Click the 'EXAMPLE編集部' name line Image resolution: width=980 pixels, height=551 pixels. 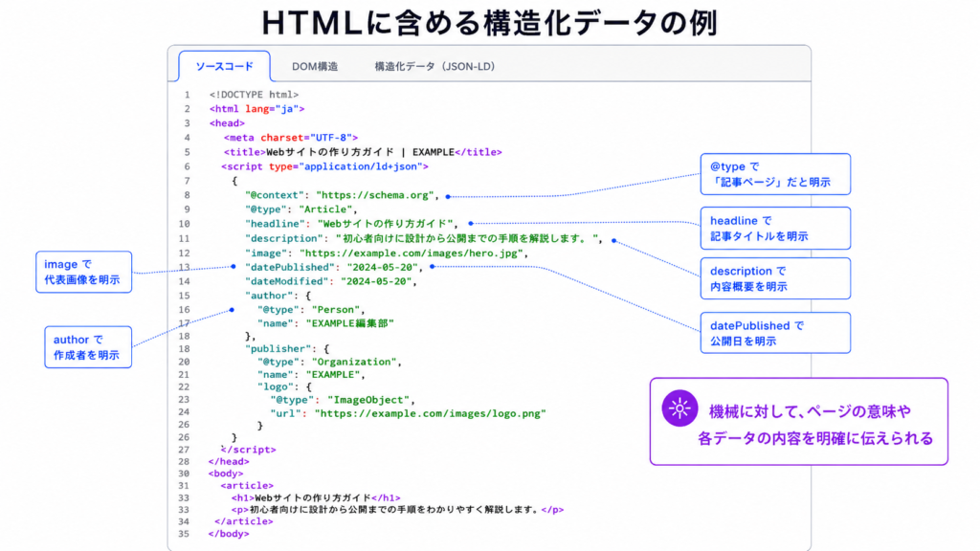(x=325, y=323)
